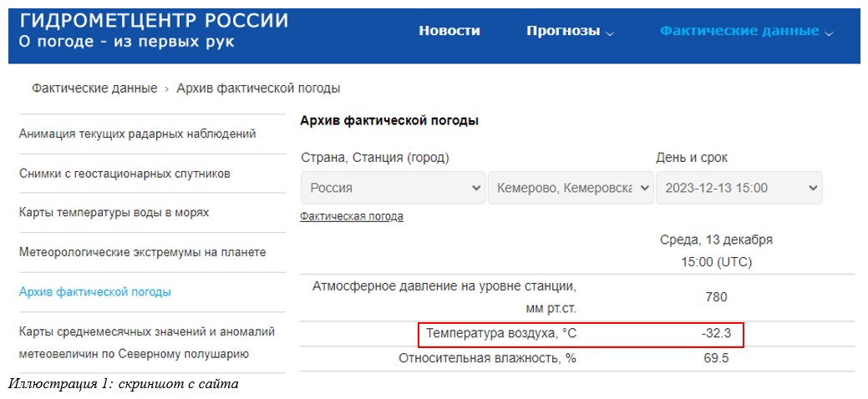Click Архив фактической погоды breadcrumb
The image size is (868, 399).
(x=258, y=88)
